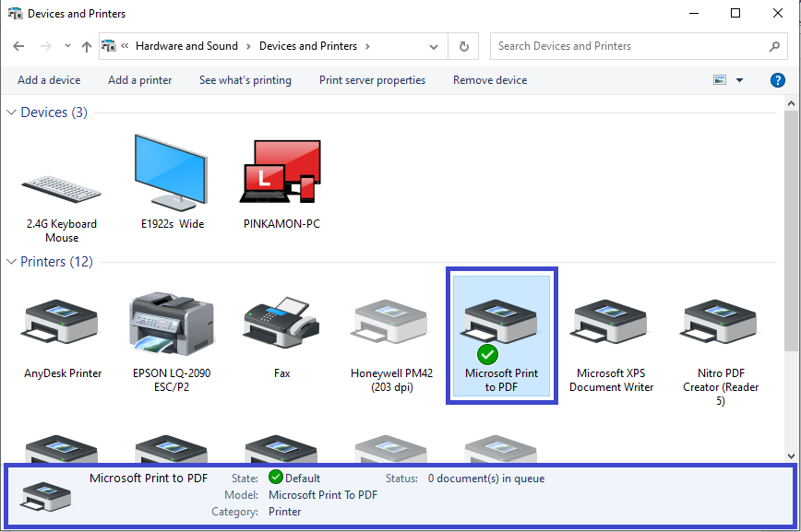Collapse the Printers (12) group
Screen dimensions: 801x532
pyautogui.click(x=11, y=262)
